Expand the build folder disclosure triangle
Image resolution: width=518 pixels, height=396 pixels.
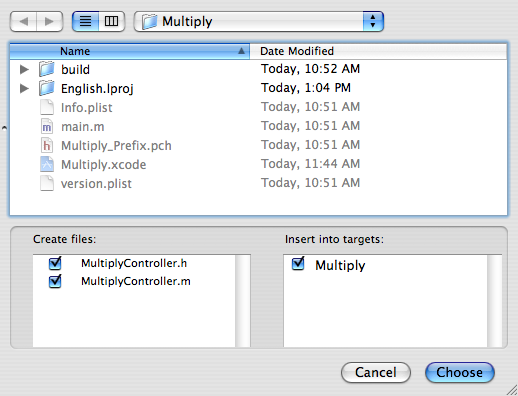click(24, 69)
